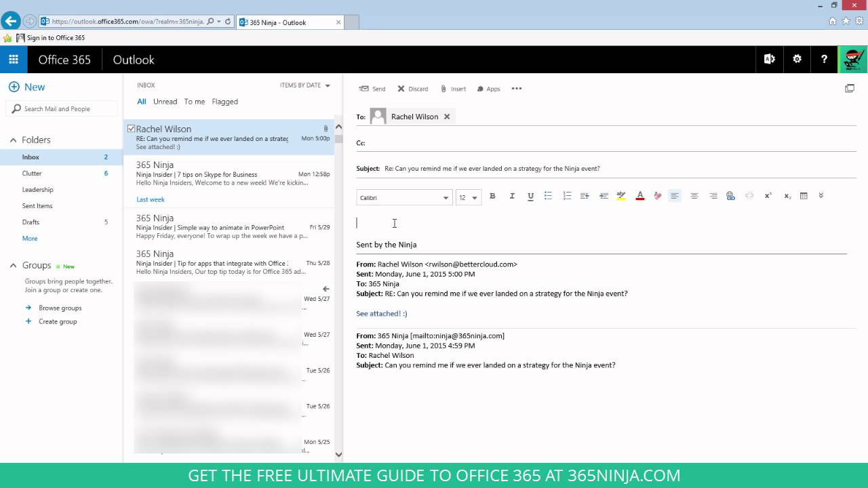
Task: Toggle bold formatting in the reply
Action: 492,196
